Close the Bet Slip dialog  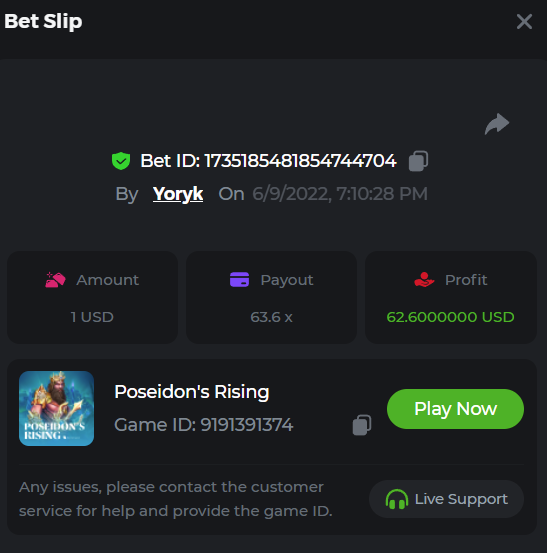point(524,22)
